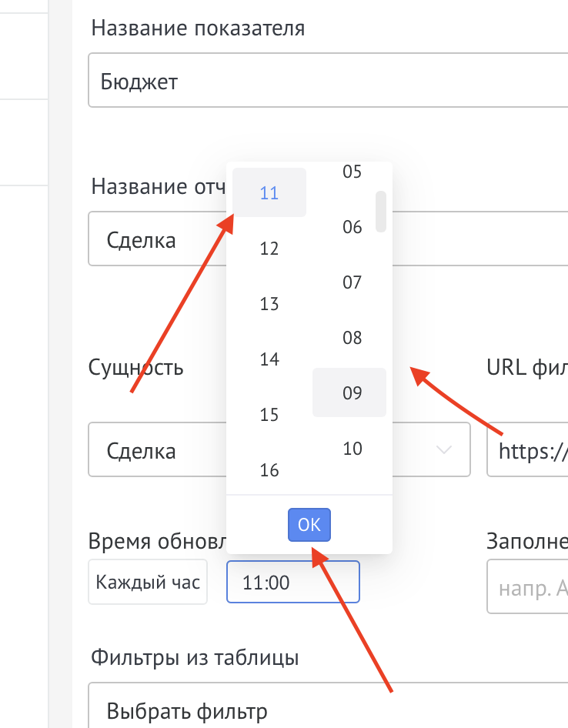The width and height of the screenshot is (568, 728).
Task: Choose minute 10 in minutes column
Action: 352,449
